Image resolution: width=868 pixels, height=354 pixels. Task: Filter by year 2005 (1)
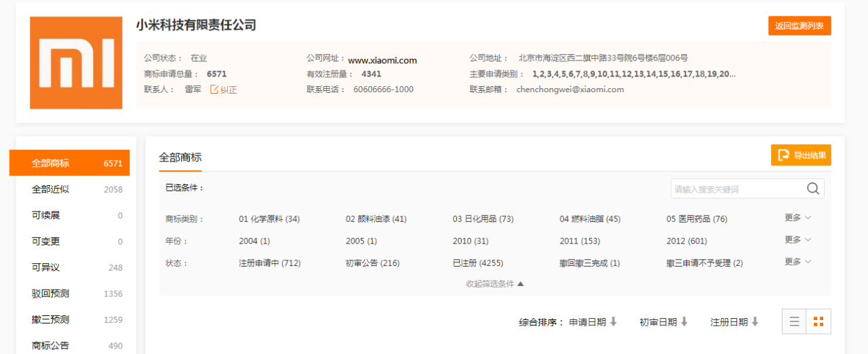coord(361,241)
